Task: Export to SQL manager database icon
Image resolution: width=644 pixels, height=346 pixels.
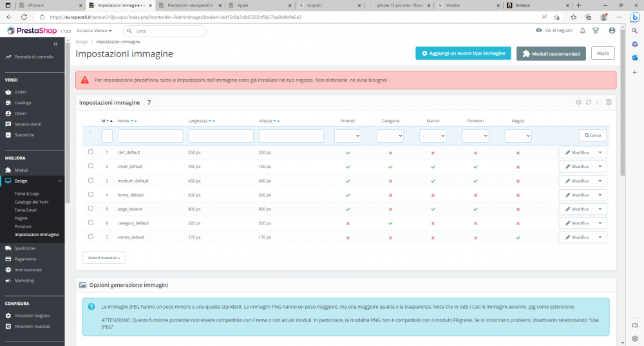Action: pos(609,102)
